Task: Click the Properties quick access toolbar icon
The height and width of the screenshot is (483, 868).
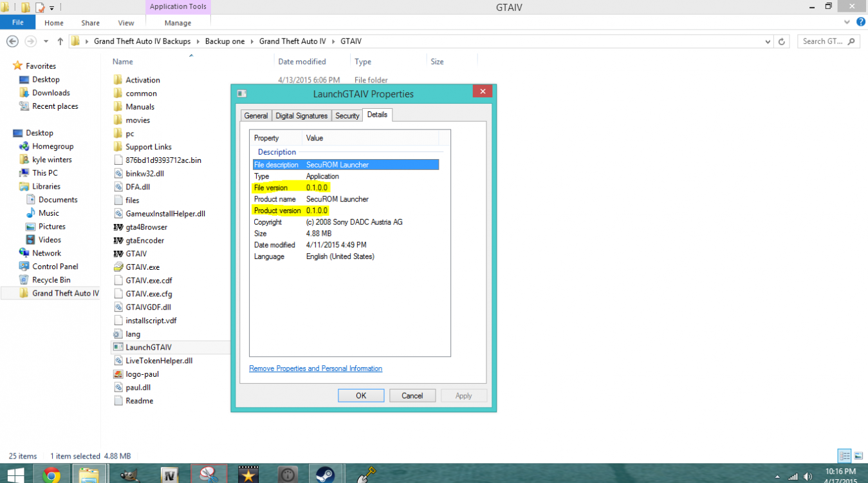Action: click(x=40, y=8)
